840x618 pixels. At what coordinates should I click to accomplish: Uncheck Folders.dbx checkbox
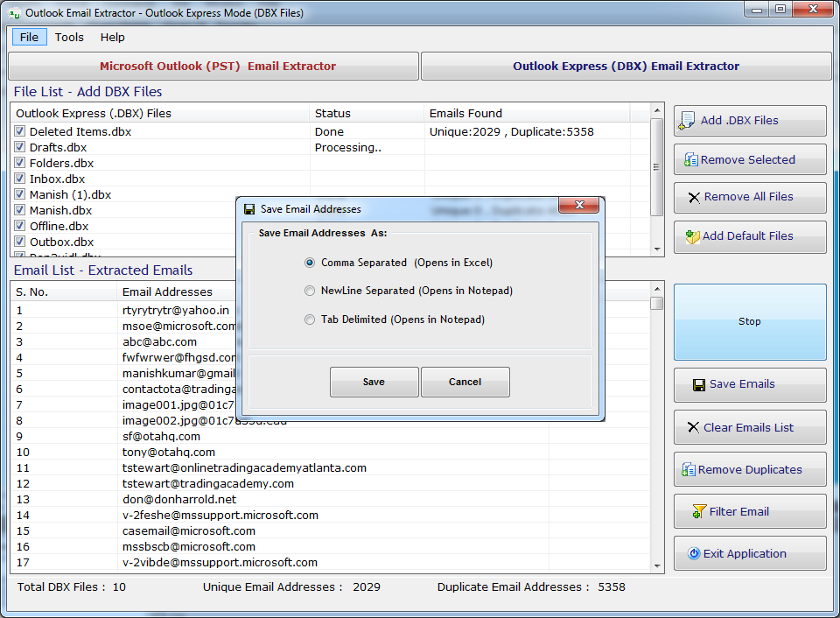tap(20, 163)
